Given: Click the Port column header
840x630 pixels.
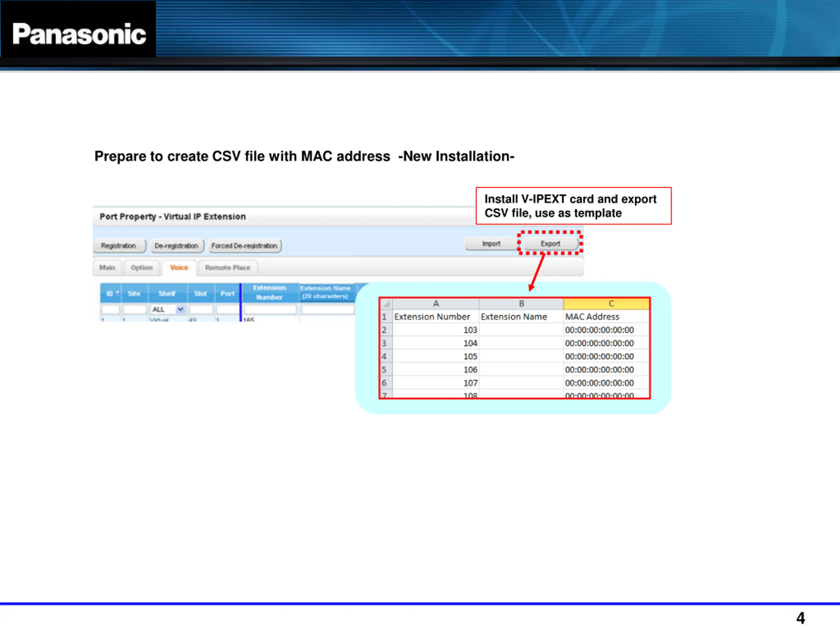Looking at the screenshot, I should 227,293.
